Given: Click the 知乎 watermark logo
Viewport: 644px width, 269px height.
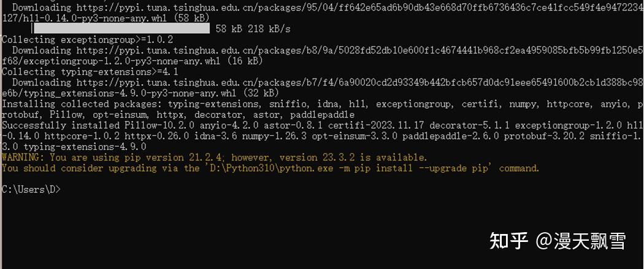Looking at the screenshot, I should (509, 241).
